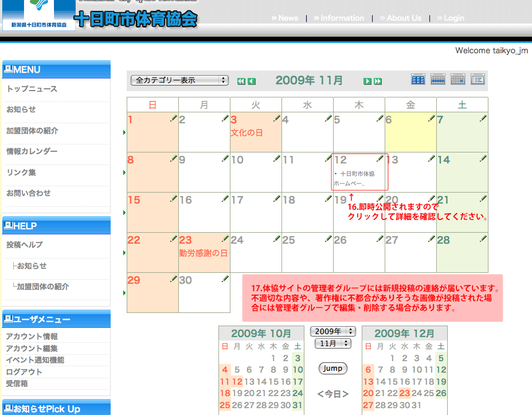Click pencil icon on November 12
532x415 pixels.
pos(380,158)
